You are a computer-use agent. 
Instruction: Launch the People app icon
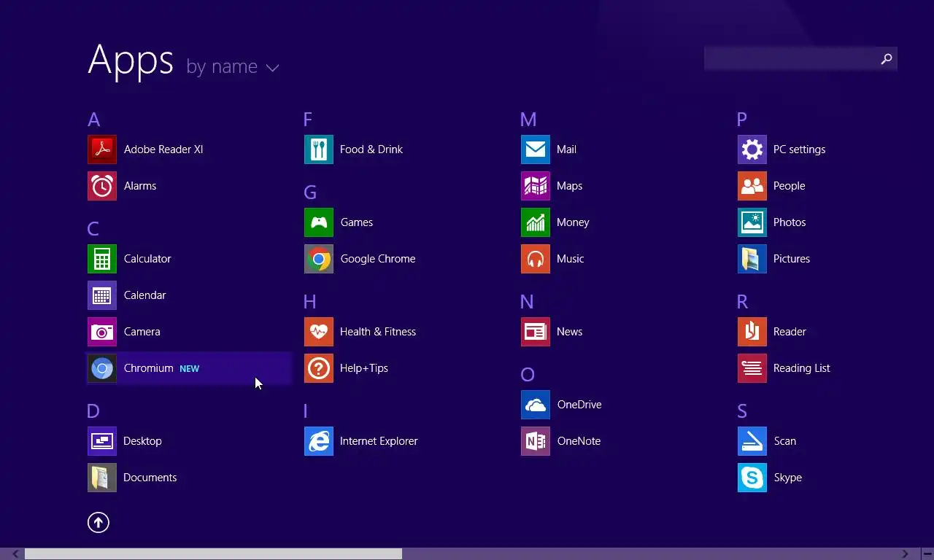752,186
